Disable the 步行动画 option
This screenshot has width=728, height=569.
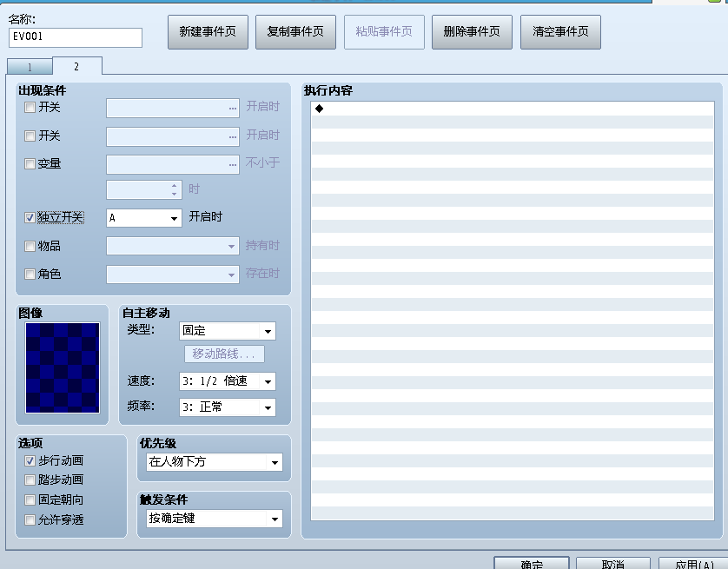click(x=30, y=461)
